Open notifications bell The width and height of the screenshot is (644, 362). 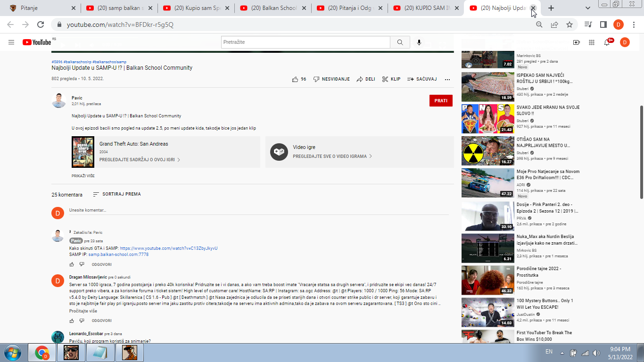pyautogui.click(x=607, y=42)
